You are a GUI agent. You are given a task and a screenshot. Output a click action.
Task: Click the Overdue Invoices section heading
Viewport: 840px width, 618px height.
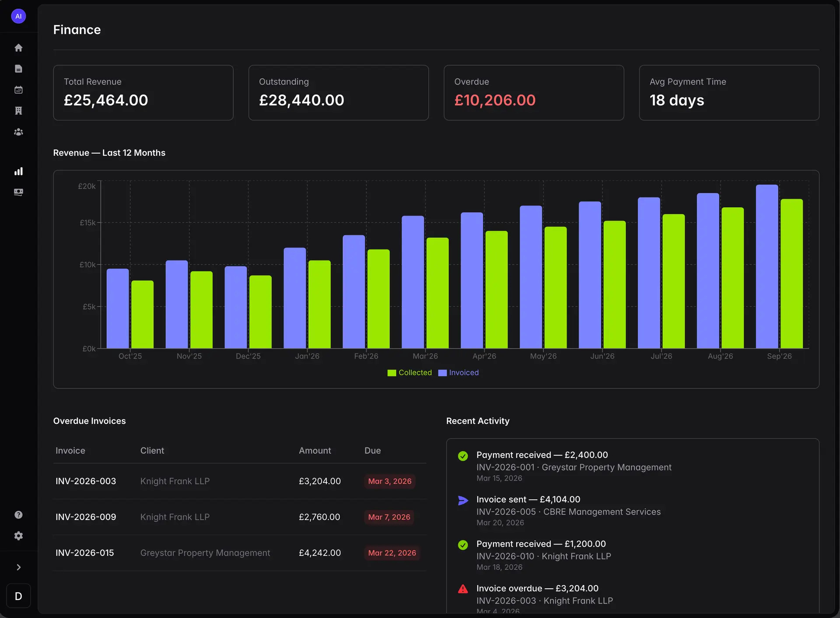[90, 421]
